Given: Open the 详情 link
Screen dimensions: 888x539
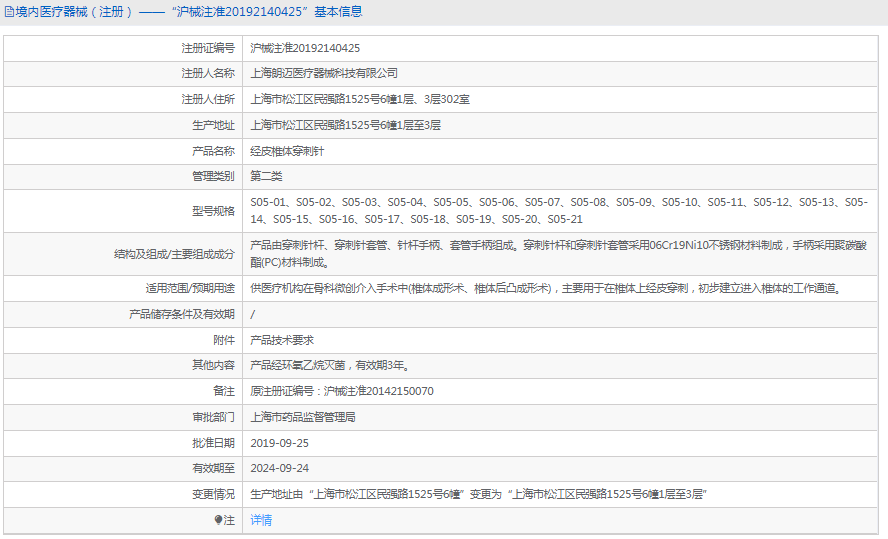Looking at the screenshot, I should click(x=261, y=520).
